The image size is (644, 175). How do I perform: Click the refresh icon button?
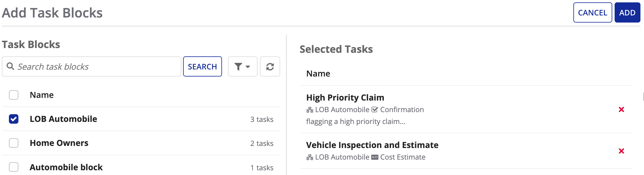(270, 66)
